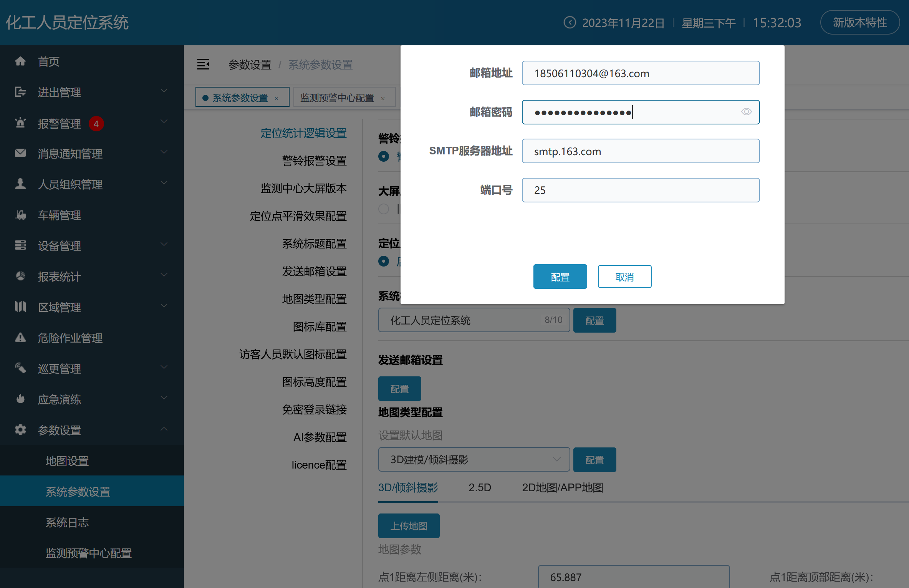Click the 端口号 input field
The image size is (909, 588).
point(641,190)
